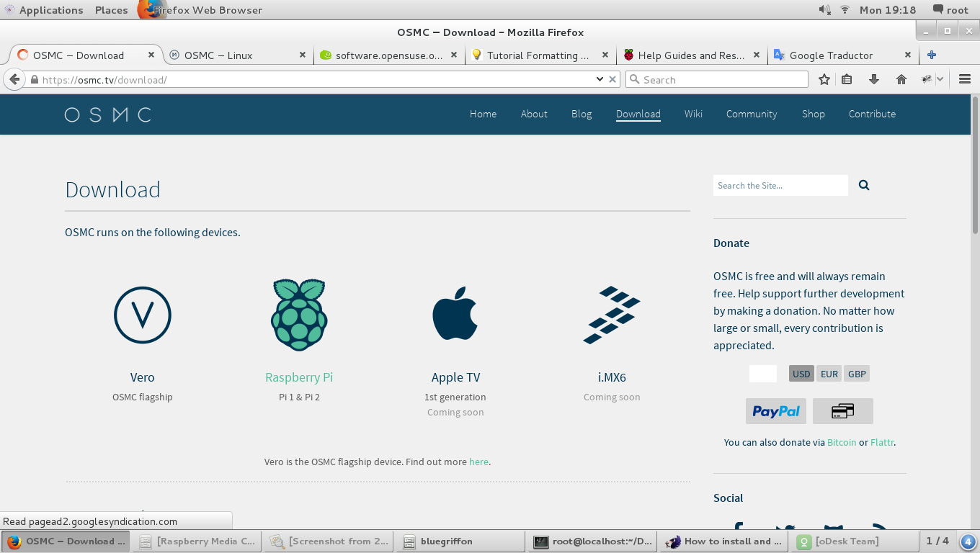Switch to Help Guides and Res... tab
980x553 pixels.
[x=692, y=55]
